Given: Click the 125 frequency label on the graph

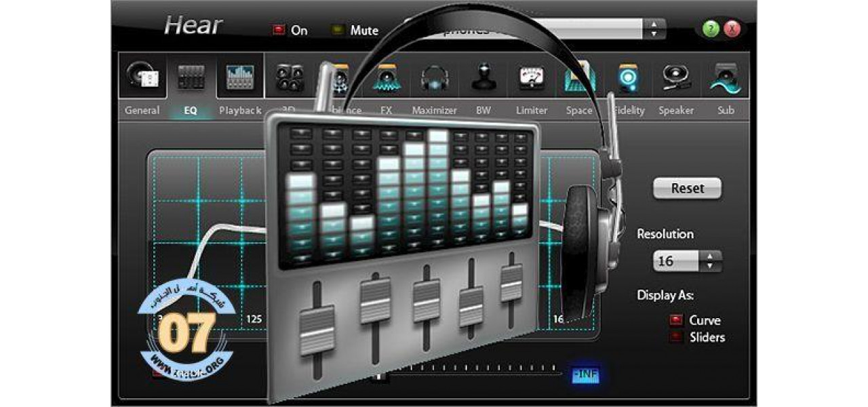Looking at the screenshot, I should [x=254, y=319].
